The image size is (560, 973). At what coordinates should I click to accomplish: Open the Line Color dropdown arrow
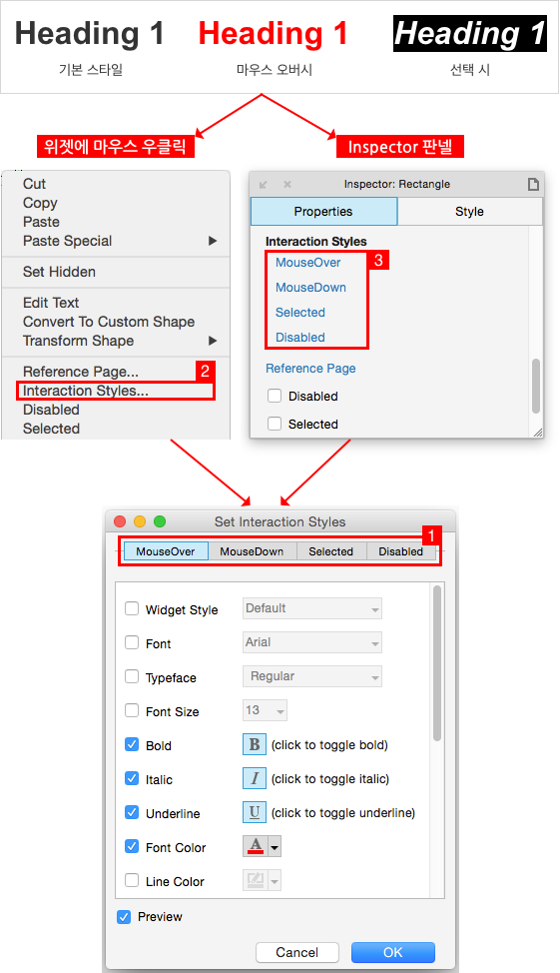tap(275, 880)
